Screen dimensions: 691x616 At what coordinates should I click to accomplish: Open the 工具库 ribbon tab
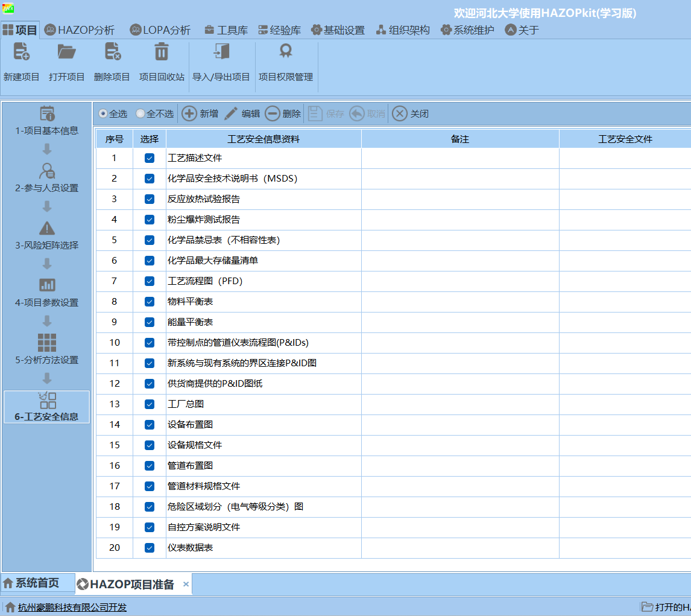point(226,30)
